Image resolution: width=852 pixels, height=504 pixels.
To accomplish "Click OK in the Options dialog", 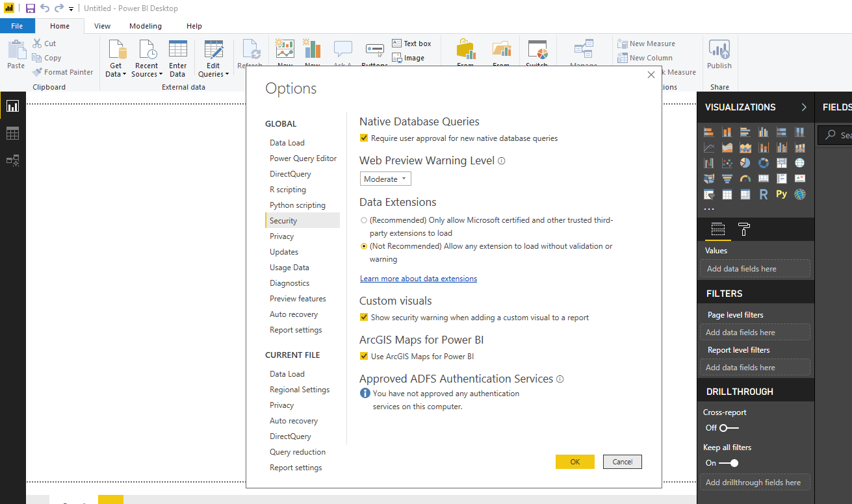I will tap(575, 462).
